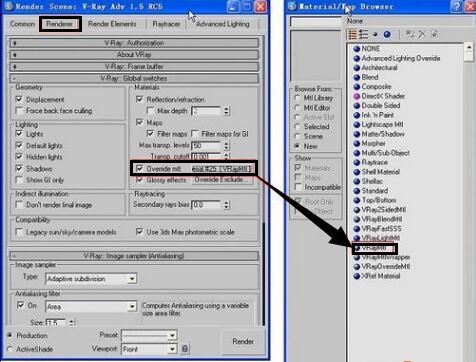Click Update Scene Materials toolbar icon
476x362 pixels.
point(410,34)
